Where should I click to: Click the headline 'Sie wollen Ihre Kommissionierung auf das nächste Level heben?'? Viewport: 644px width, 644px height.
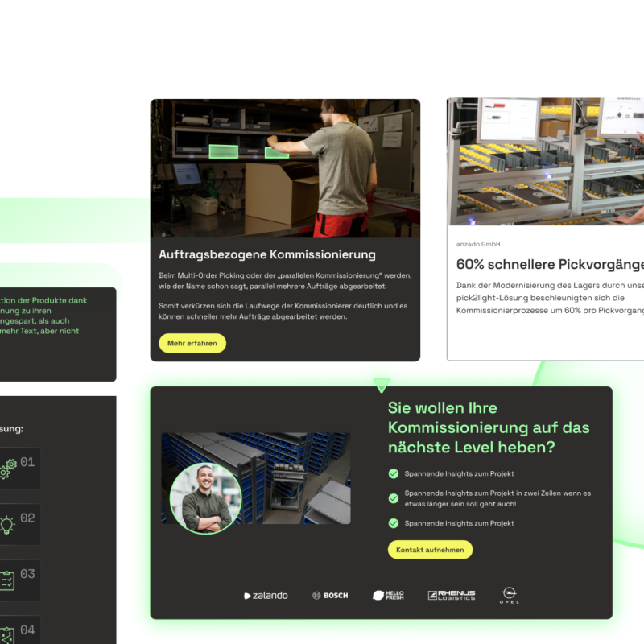pos(489,427)
